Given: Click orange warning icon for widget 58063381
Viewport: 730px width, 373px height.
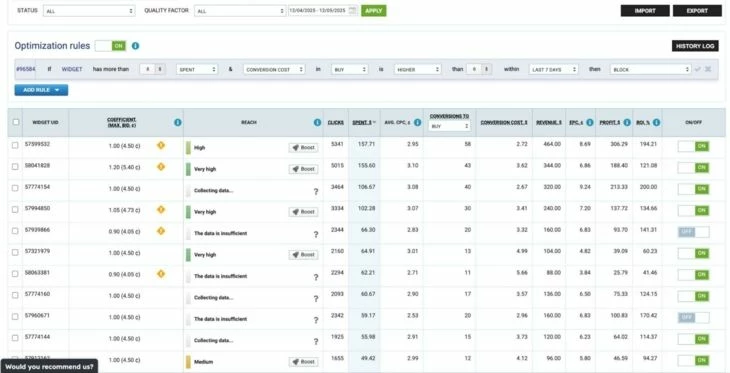Looking at the screenshot, I should click(161, 274).
